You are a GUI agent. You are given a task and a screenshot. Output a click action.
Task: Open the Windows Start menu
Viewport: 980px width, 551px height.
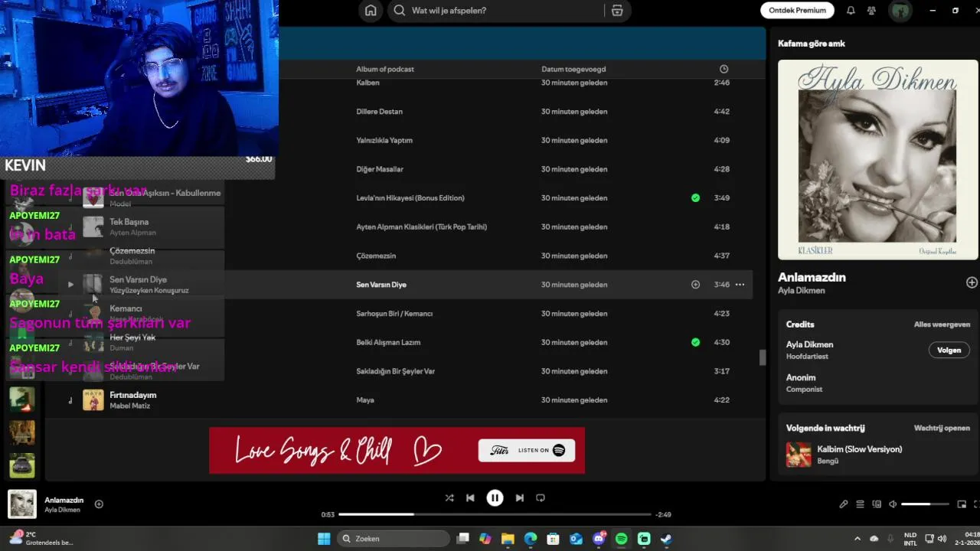[324, 539]
